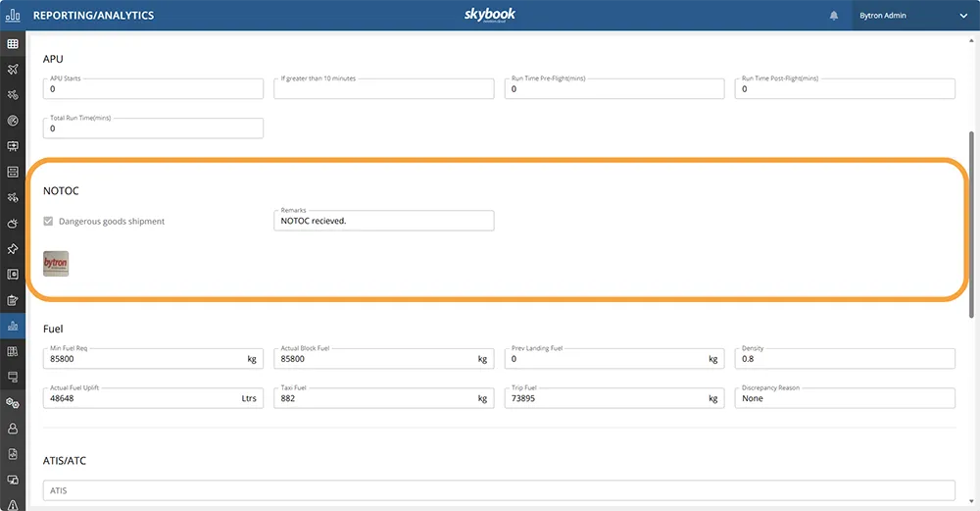The width and height of the screenshot is (980, 511).
Task: Click the ATIS input field
Action: 499,490
